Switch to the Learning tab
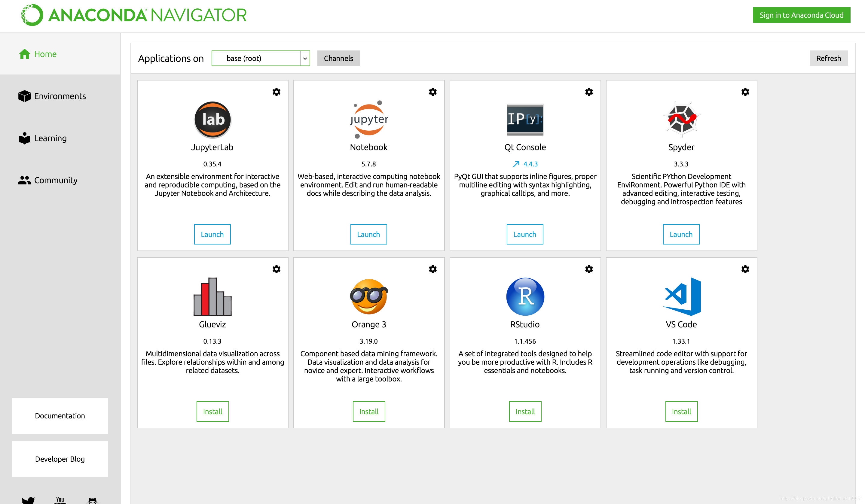The width and height of the screenshot is (865, 504). coord(60,138)
